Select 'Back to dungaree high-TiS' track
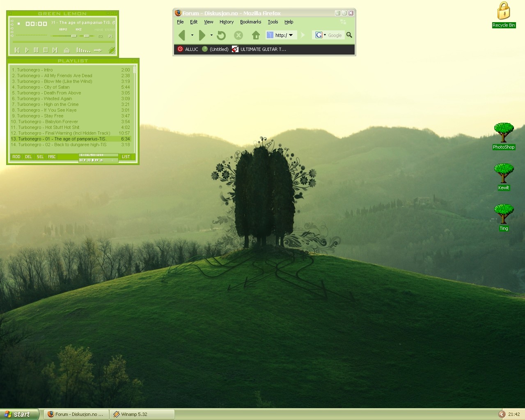This screenshot has height=420, width=525. click(x=71, y=145)
